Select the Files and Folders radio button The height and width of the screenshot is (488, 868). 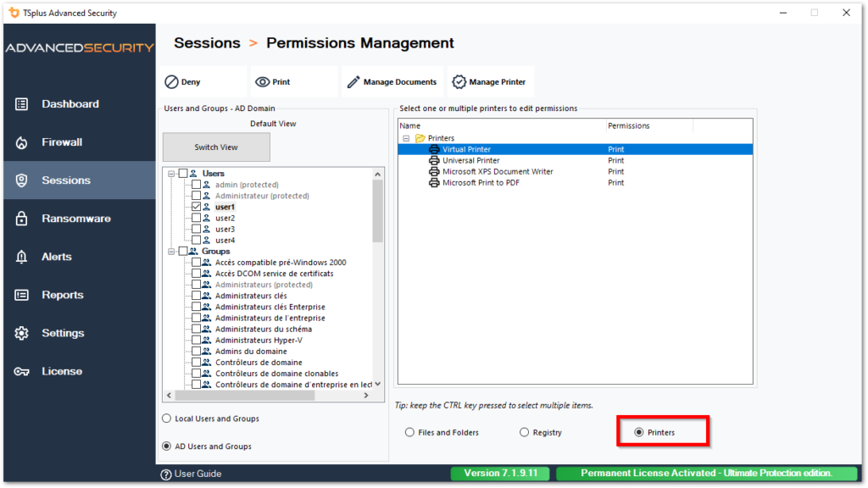tap(409, 432)
